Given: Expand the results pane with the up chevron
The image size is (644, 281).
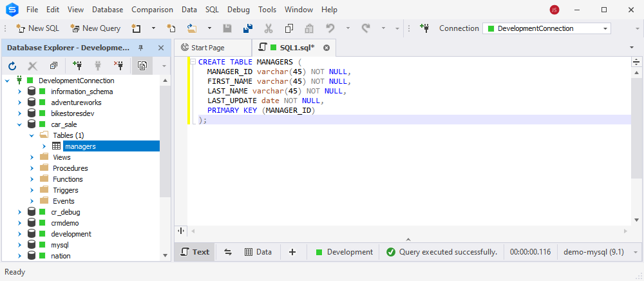Looking at the screenshot, I should [408, 239].
